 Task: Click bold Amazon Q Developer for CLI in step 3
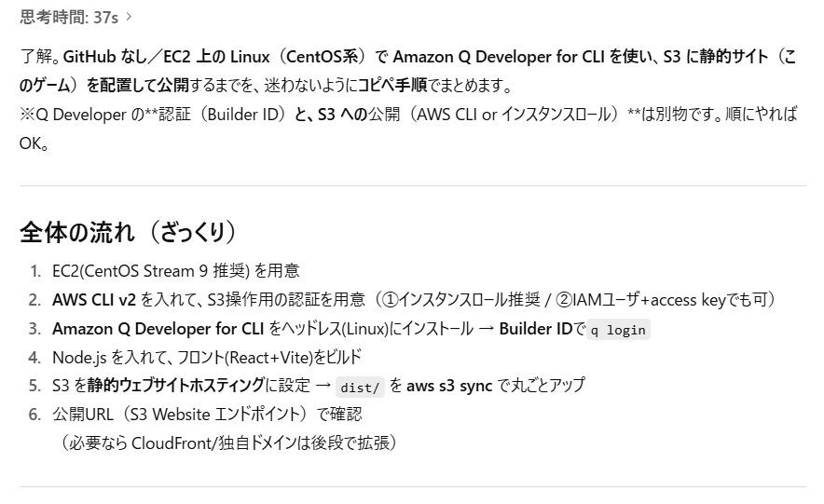[158, 329]
